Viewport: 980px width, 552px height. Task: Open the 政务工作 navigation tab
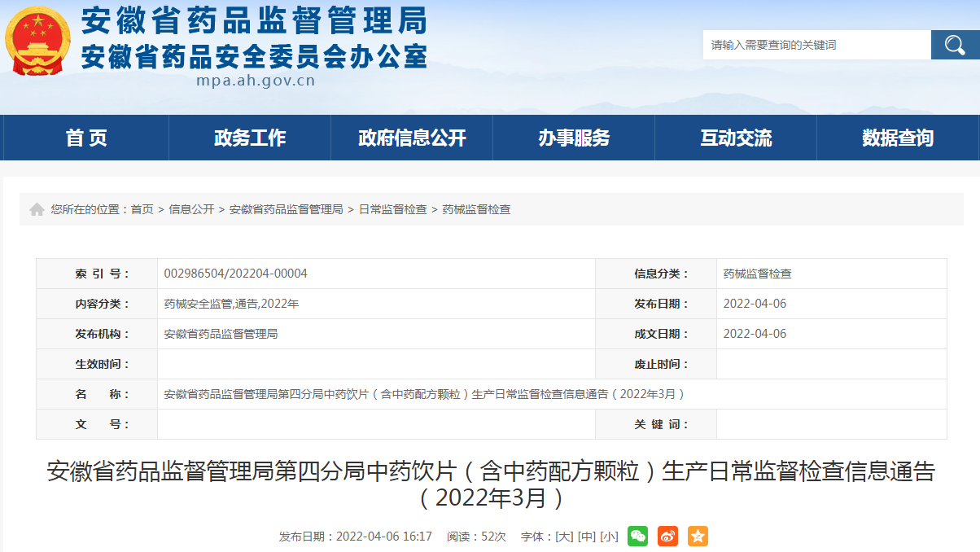coord(250,138)
